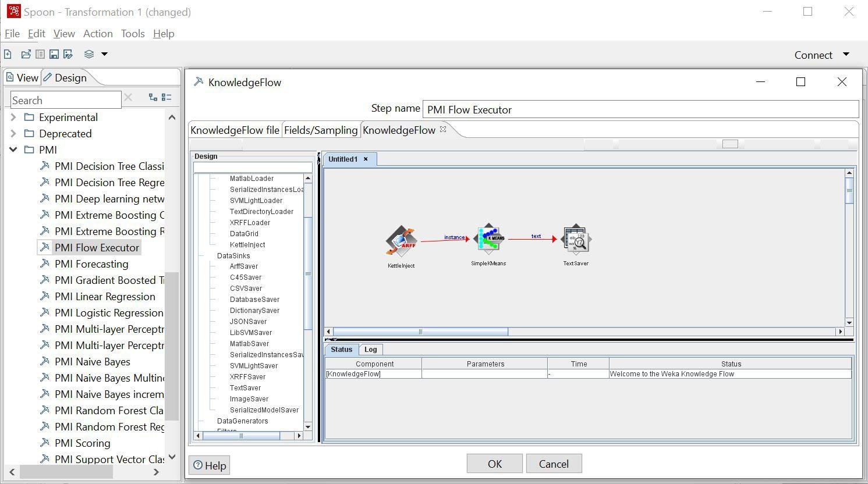868x484 pixels.
Task: Click the Save toolbar icon
Action: (x=54, y=54)
